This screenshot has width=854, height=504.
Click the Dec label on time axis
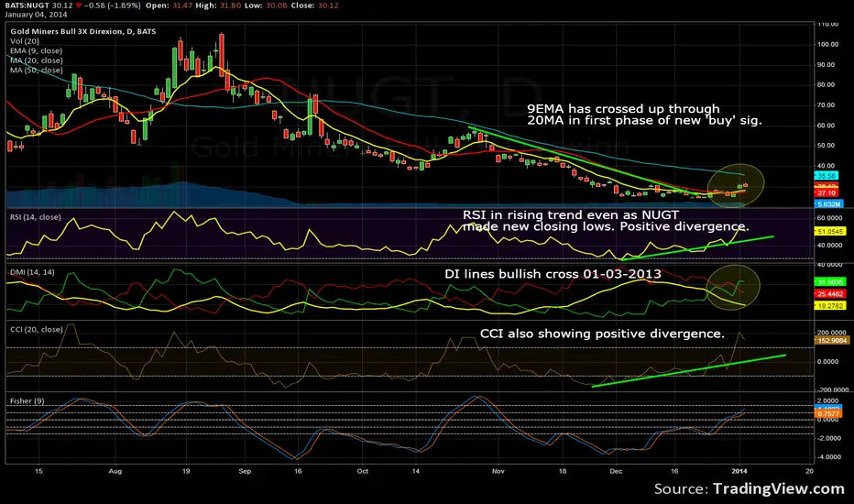[616, 471]
